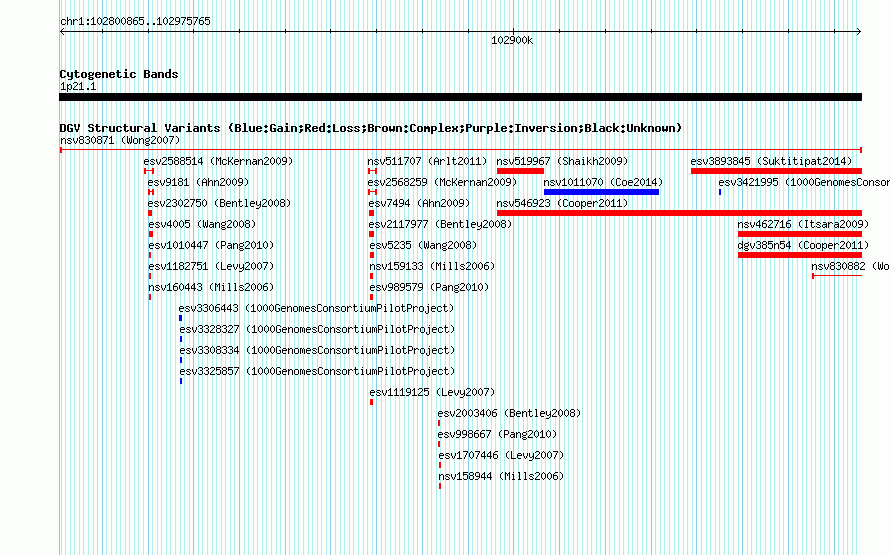Select esv1119125 (Levy2007) variant
This screenshot has height=555, width=890.
click(x=433, y=392)
